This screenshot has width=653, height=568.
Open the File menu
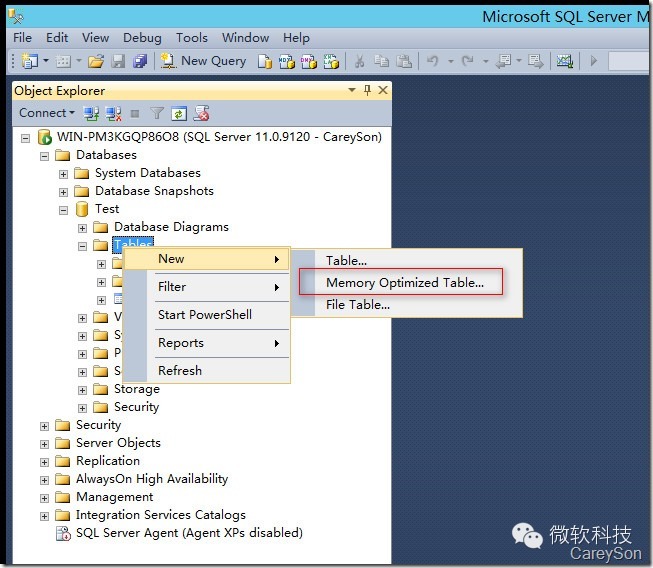pos(22,38)
